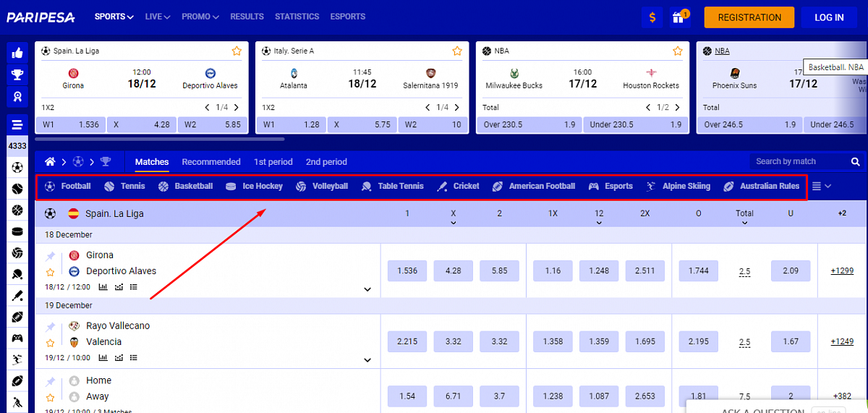The image size is (868, 413).
Task: Select cricket bat icon in left sidebar
Action: coord(17,296)
